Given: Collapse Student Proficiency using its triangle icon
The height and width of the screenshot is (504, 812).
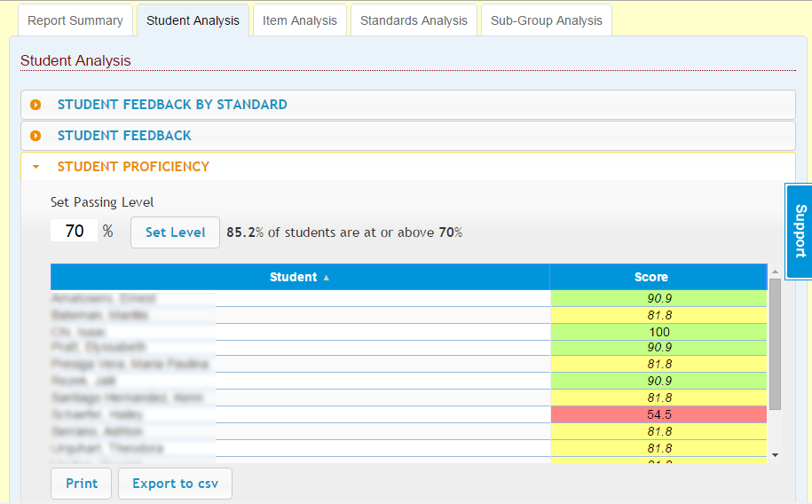Looking at the screenshot, I should point(35,167).
